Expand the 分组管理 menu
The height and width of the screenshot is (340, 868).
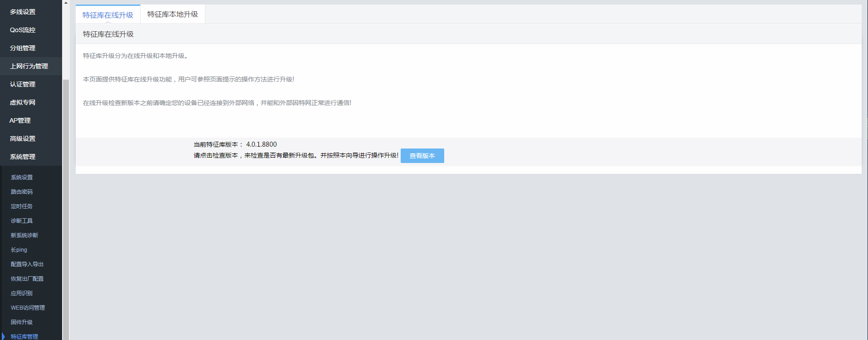[23, 48]
